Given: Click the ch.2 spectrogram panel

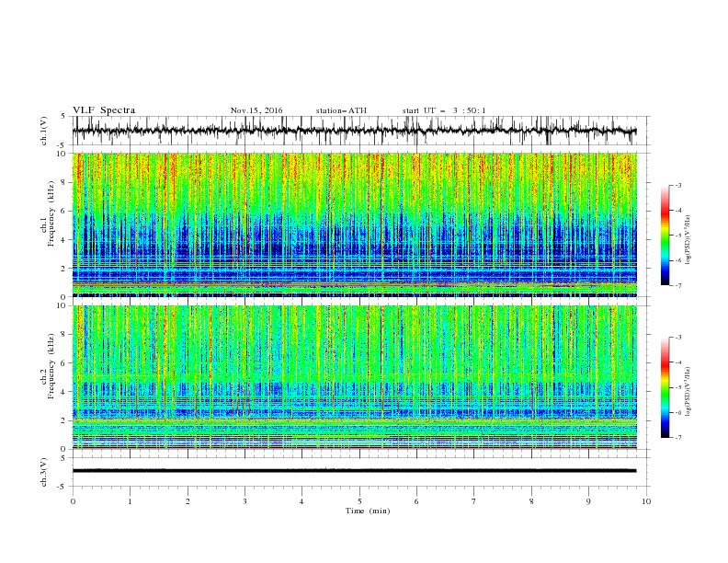Looking at the screenshot, I should tap(355, 377).
